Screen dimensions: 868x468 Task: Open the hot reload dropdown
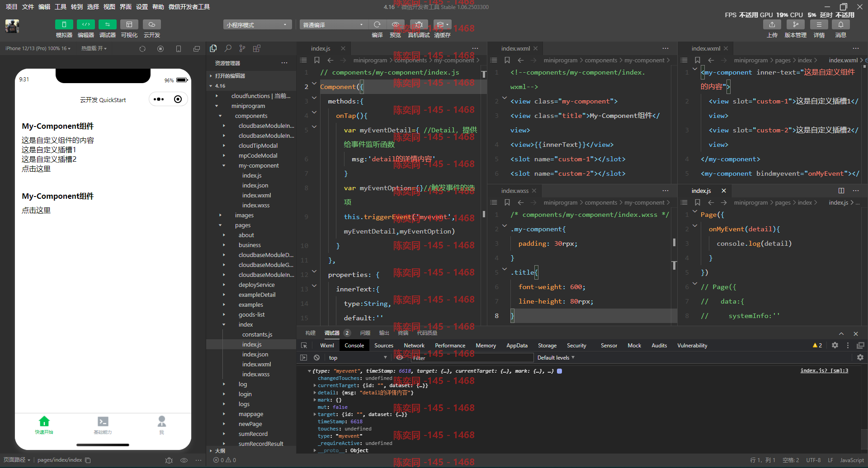94,48
